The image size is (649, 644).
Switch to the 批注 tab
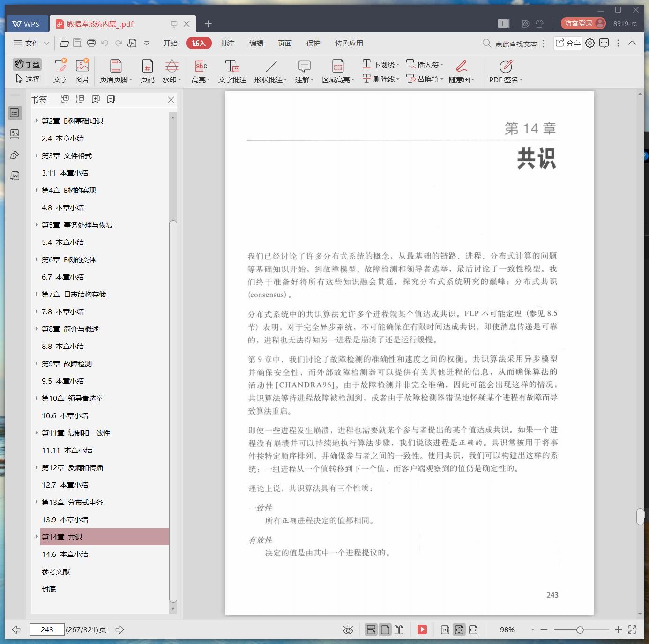228,43
